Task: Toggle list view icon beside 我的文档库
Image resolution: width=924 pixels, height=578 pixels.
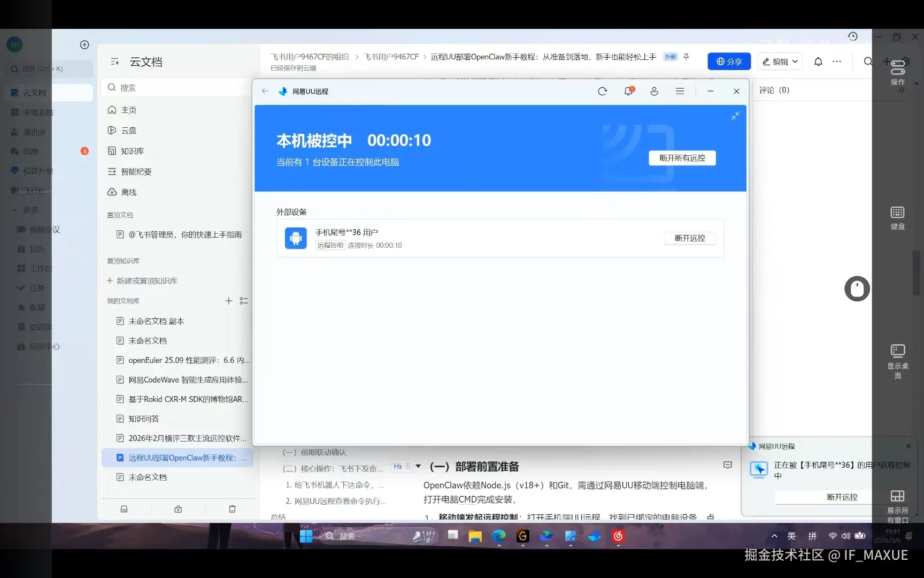Action: [244, 301]
